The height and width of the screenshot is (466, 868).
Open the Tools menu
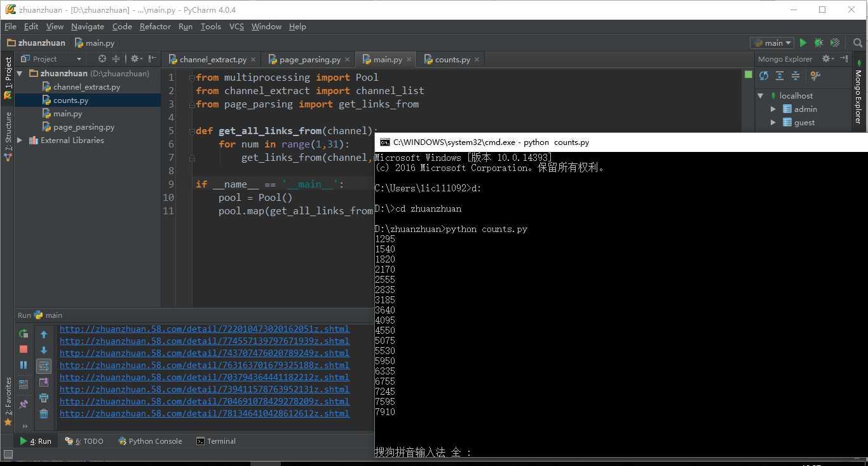click(x=210, y=27)
